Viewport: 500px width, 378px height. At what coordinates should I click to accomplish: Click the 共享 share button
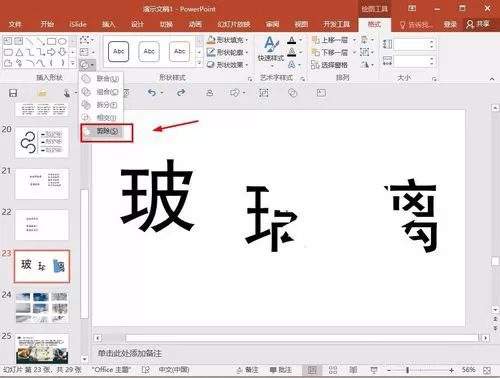point(478,24)
